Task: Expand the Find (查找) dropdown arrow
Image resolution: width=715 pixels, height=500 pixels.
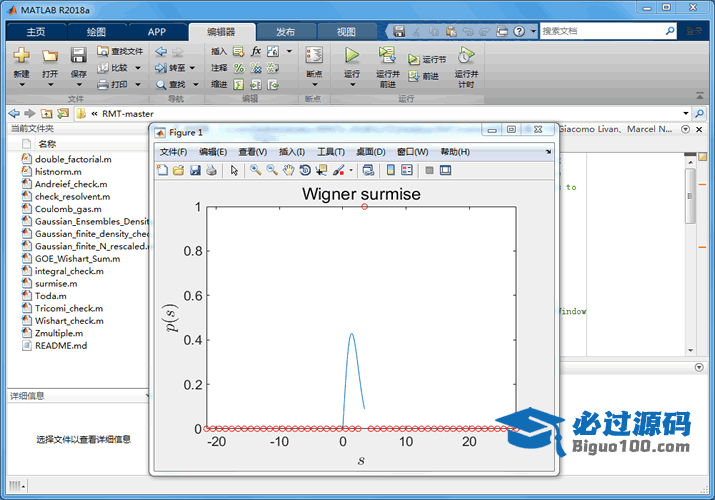Action: pyautogui.click(x=196, y=84)
